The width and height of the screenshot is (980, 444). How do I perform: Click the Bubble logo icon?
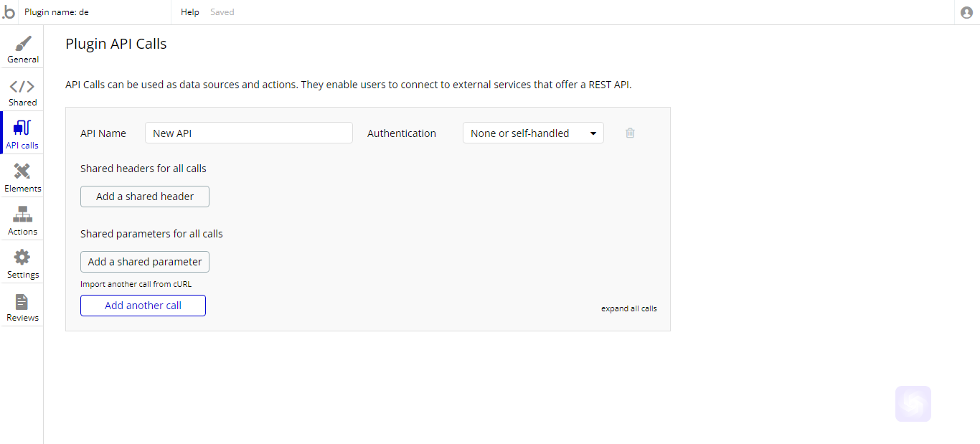pos(9,12)
